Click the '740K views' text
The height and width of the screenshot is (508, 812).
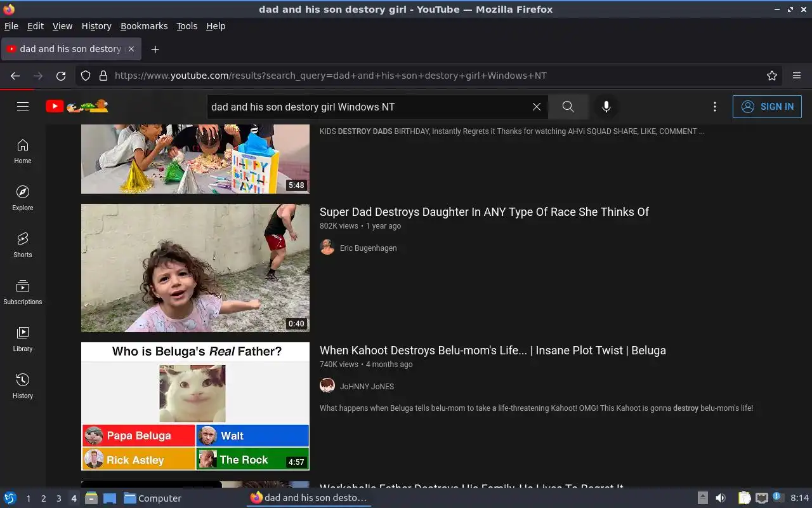pos(339,364)
